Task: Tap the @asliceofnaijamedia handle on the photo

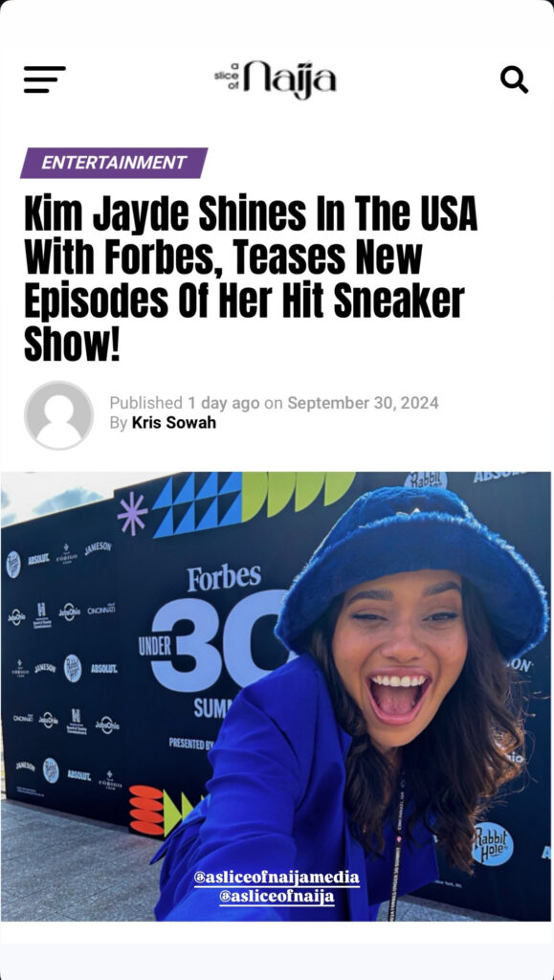Action: point(277,879)
